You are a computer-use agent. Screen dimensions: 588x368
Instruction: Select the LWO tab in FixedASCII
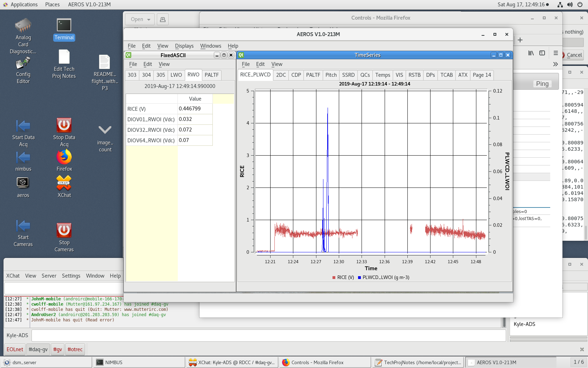[176, 75]
